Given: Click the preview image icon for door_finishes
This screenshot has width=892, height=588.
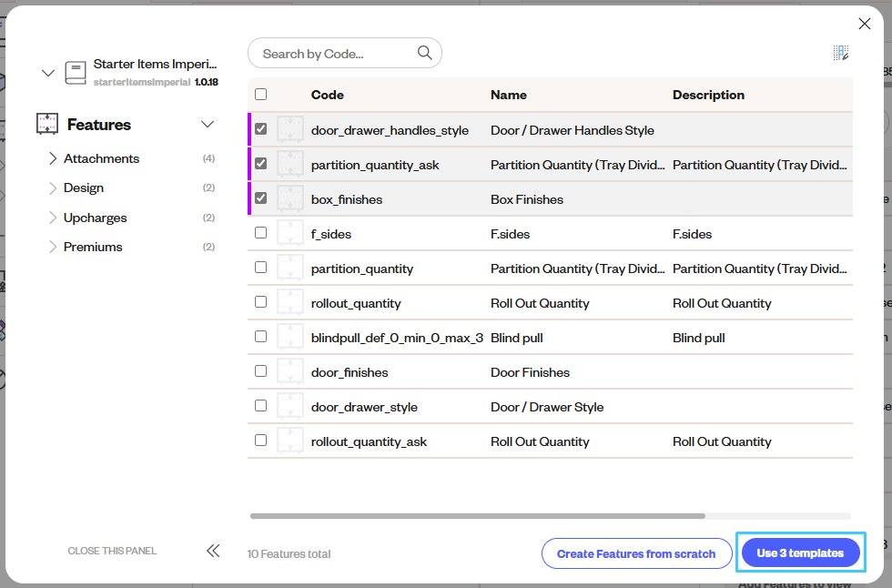Looking at the screenshot, I should pyautogui.click(x=290, y=370).
